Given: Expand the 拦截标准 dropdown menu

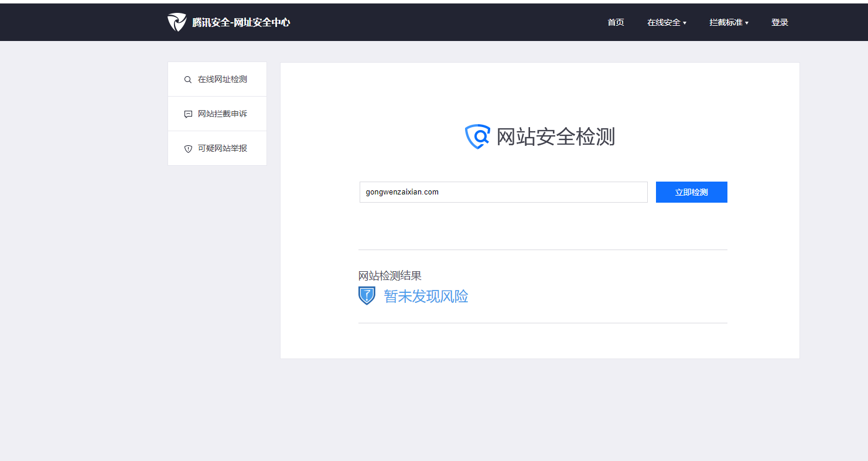Looking at the screenshot, I should (729, 22).
